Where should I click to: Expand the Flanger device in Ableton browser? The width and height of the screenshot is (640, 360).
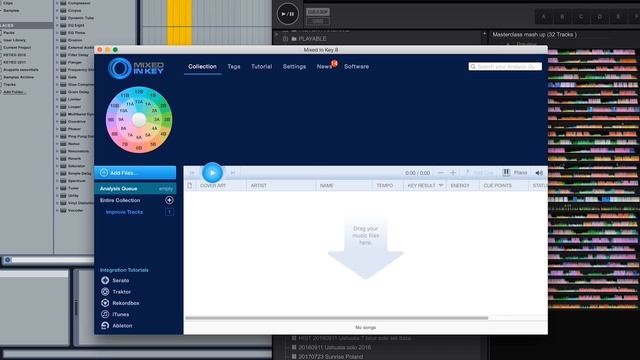[57, 62]
